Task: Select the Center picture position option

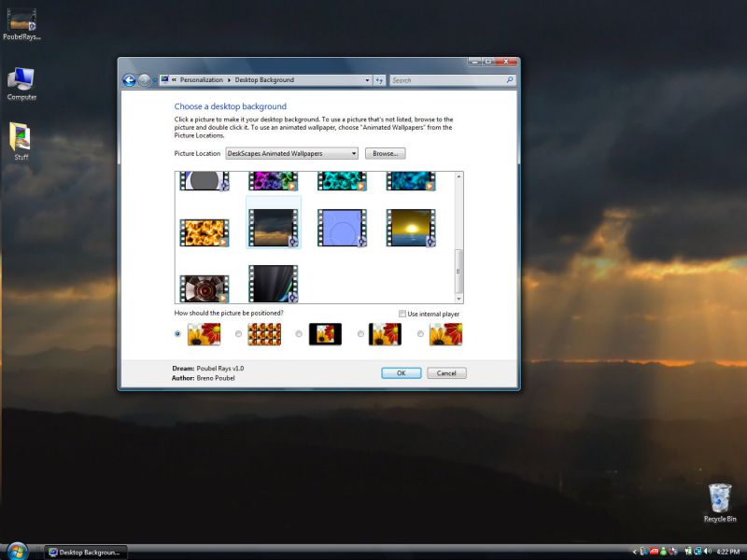Action: click(297, 333)
